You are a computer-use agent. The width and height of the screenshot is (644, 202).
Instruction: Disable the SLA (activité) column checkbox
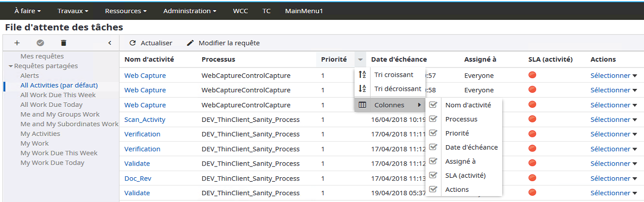(x=434, y=175)
